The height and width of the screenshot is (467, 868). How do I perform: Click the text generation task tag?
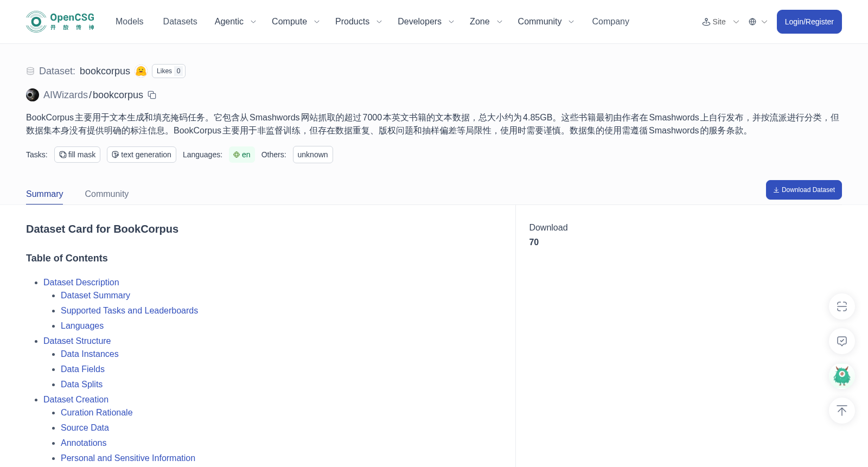coord(142,155)
